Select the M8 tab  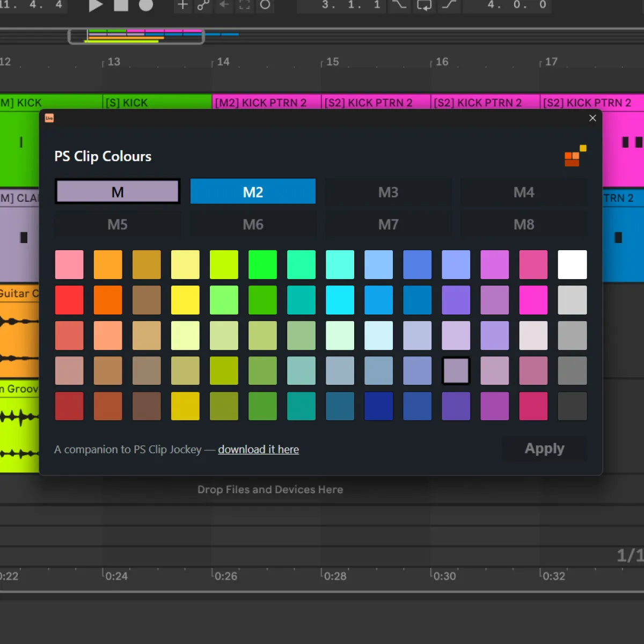[524, 224]
